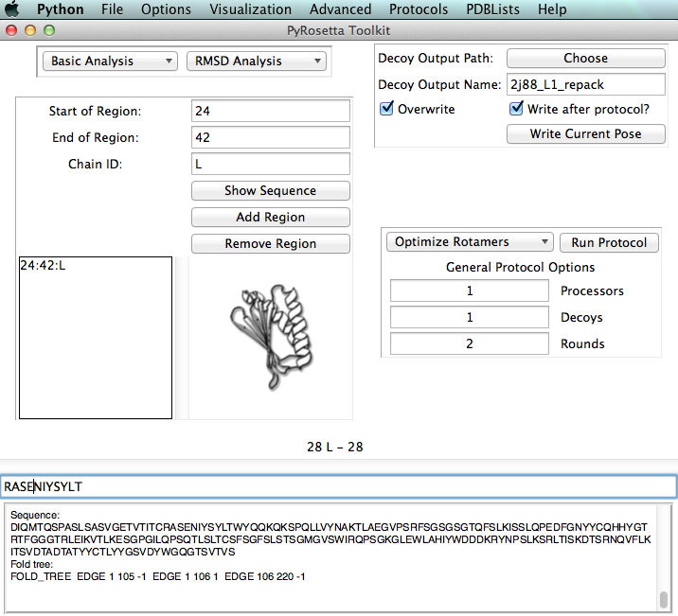Image resolution: width=678 pixels, height=616 pixels.
Task: Click the Show Sequence button
Action: pos(270,191)
